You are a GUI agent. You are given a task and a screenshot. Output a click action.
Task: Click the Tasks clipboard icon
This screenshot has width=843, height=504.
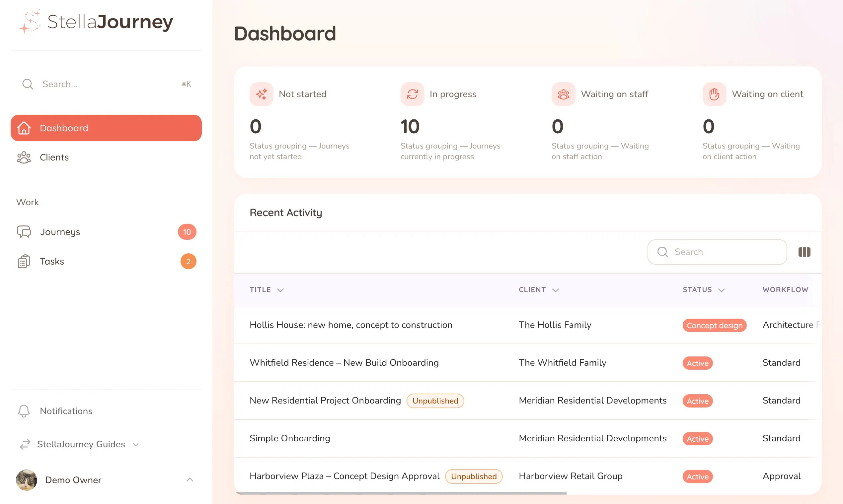point(24,261)
